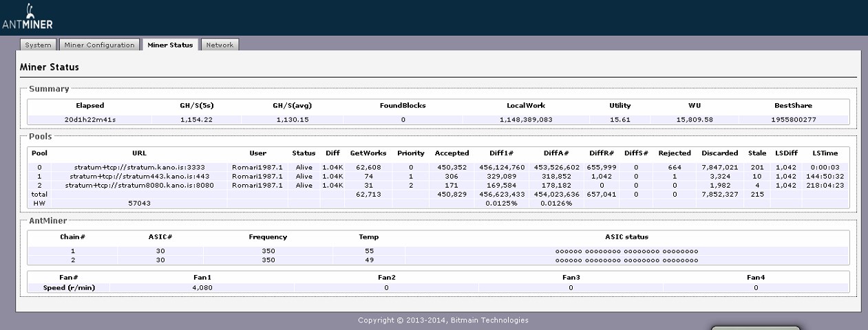Click the Discarded value 7,847,021

tap(719, 167)
